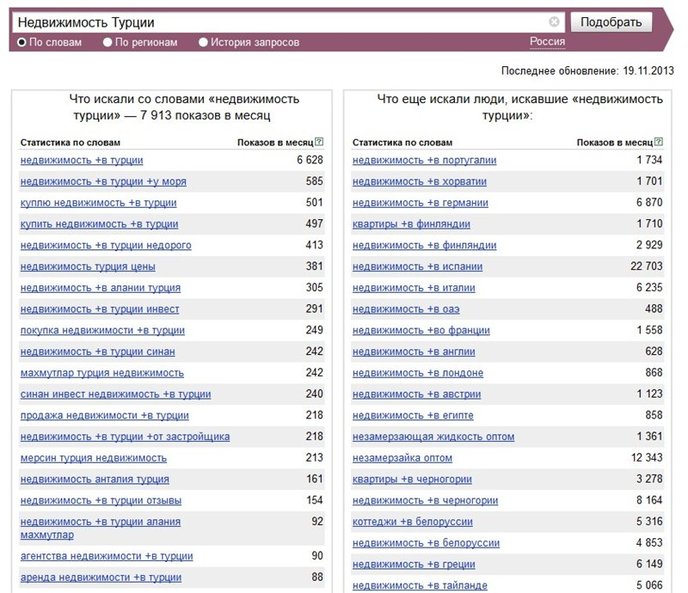Open 'недвижимость +в испании' link
This screenshot has height=593, width=688.
pyautogui.click(x=417, y=267)
